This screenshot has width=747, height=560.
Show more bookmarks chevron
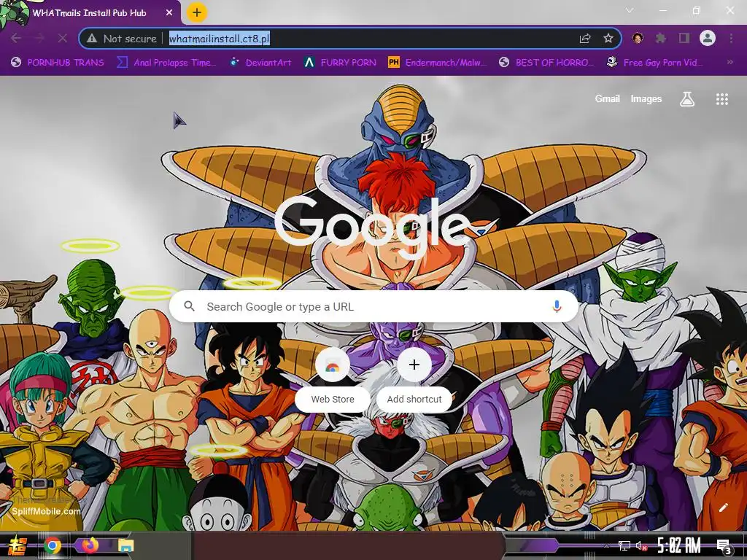coord(729,63)
